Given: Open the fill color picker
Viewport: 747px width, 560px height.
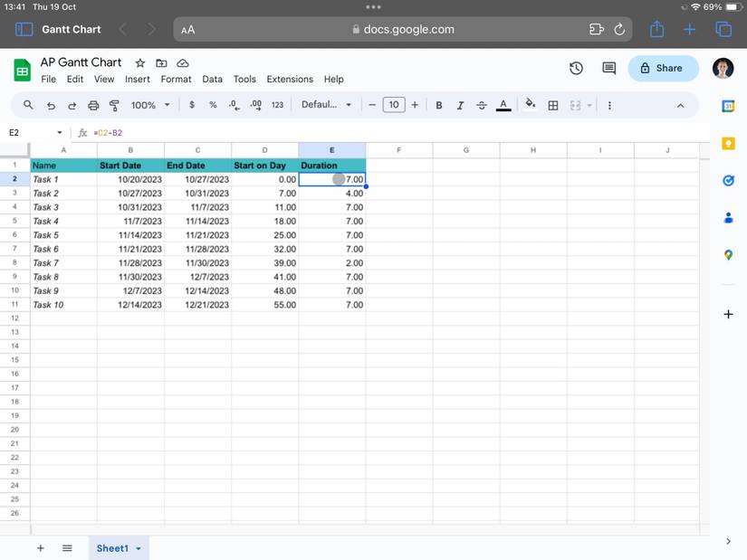Looking at the screenshot, I should point(531,105).
